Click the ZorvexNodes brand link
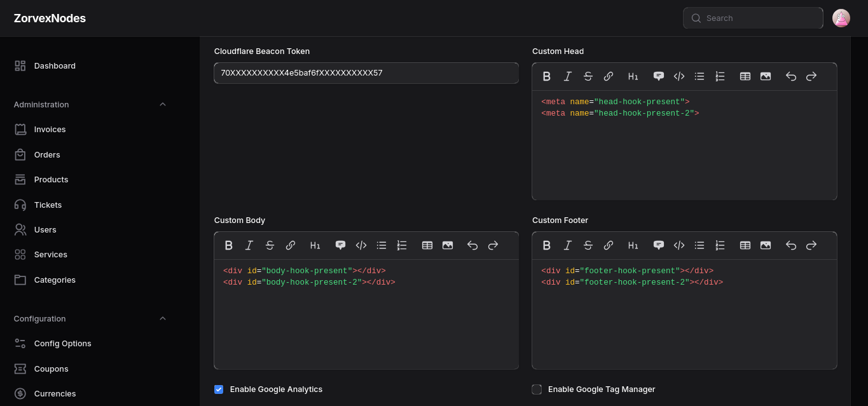The height and width of the screenshot is (406, 868). [x=50, y=18]
